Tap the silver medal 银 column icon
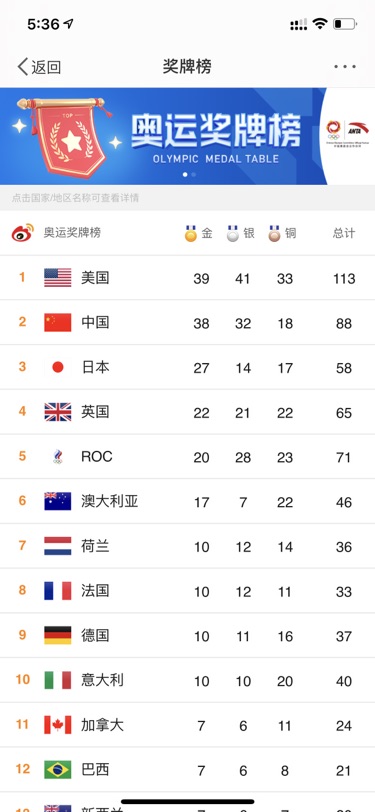 click(233, 233)
